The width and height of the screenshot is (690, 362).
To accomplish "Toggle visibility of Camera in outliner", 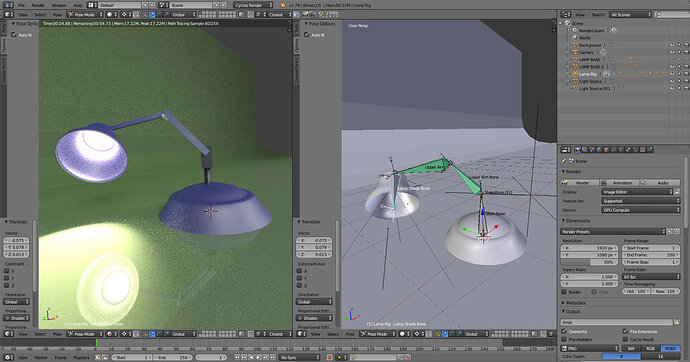I will (672, 52).
